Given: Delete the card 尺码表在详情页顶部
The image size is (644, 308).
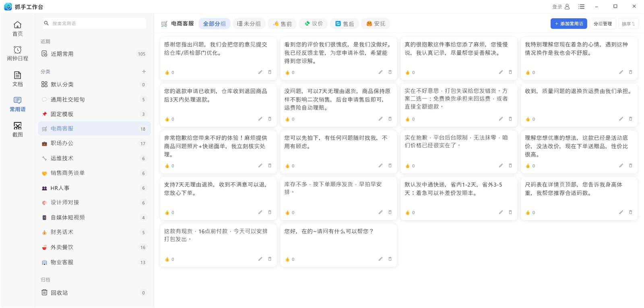Looking at the screenshot, I should (x=631, y=212).
